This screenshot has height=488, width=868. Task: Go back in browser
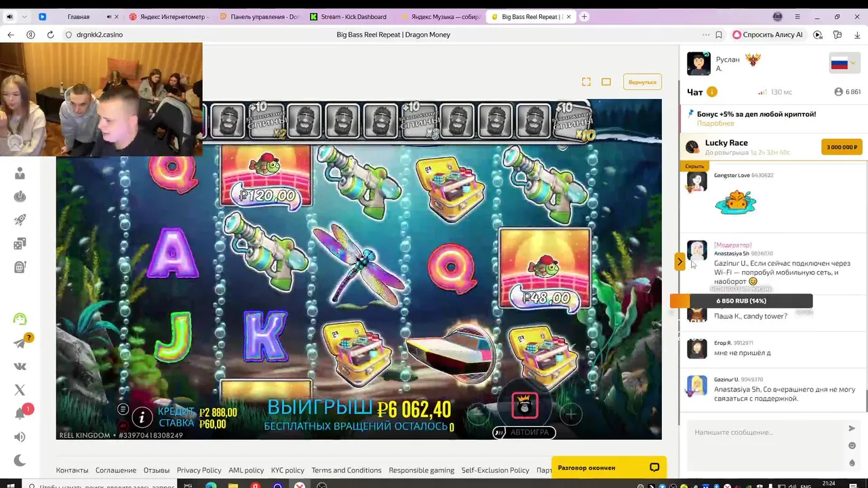pos(11,35)
